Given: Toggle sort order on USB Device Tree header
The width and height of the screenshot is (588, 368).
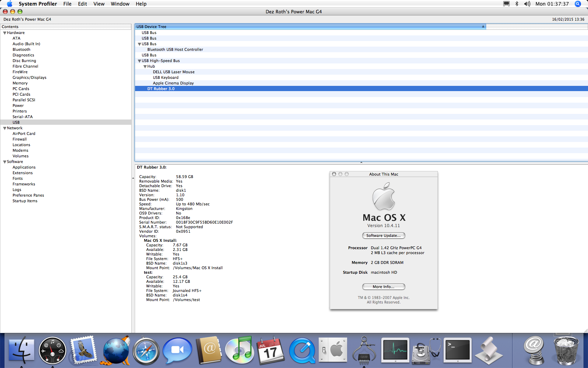Looking at the screenshot, I should (310, 27).
